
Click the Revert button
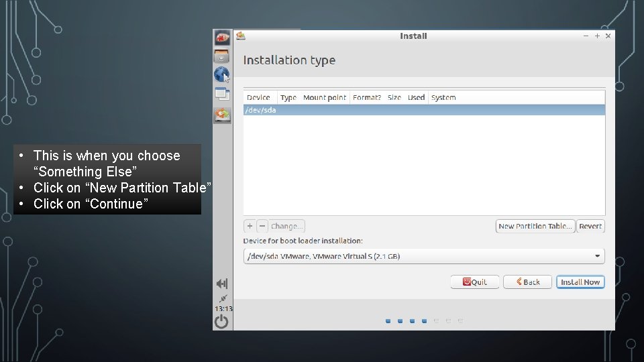[x=590, y=226]
